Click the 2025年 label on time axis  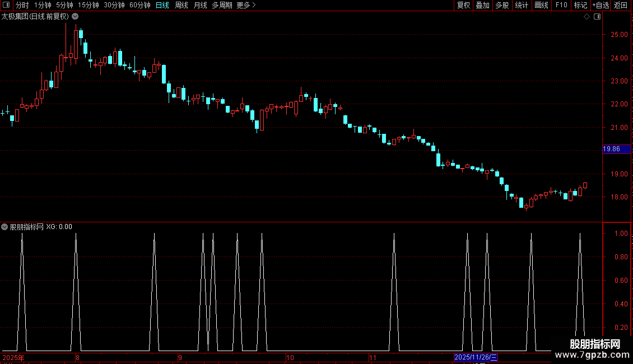[x=13, y=357]
